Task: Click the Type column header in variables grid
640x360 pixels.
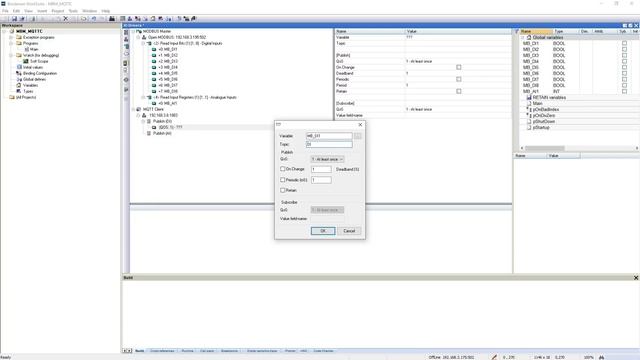Action: (566, 31)
